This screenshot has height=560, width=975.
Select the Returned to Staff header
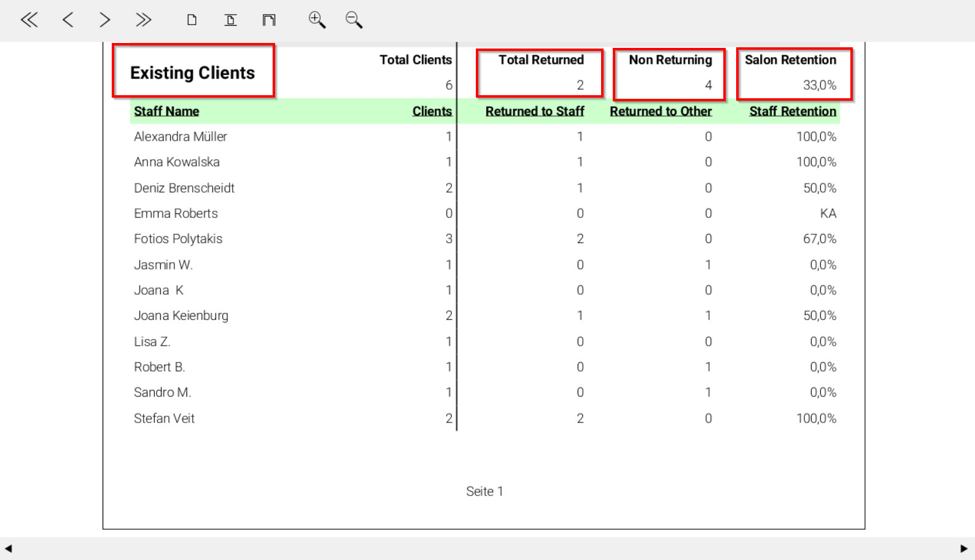click(534, 111)
